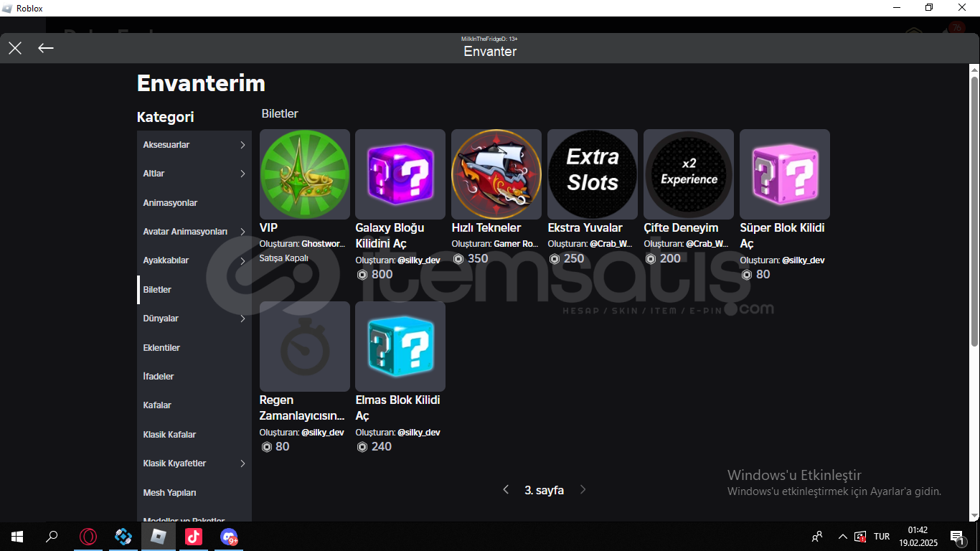Visit creator @silky_dev under Galaxy Bloğu
The width and height of the screenshot is (980, 551).
pos(419,260)
